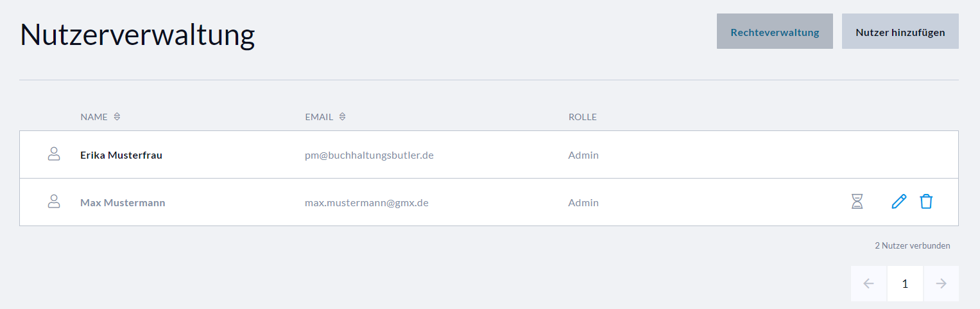Click the user avatar icon beside Erika Musterfrau
Viewport: 980px width, 309px height.
tap(54, 154)
